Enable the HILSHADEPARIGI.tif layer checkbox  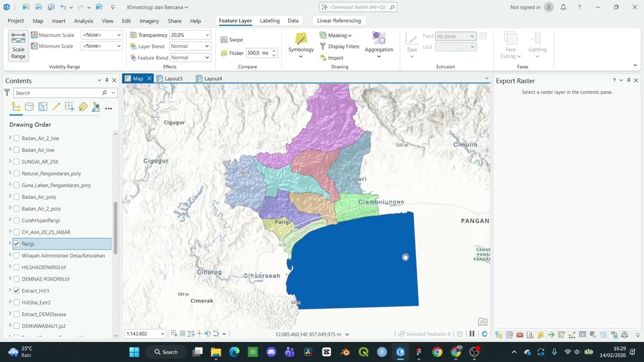[x=17, y=267]
